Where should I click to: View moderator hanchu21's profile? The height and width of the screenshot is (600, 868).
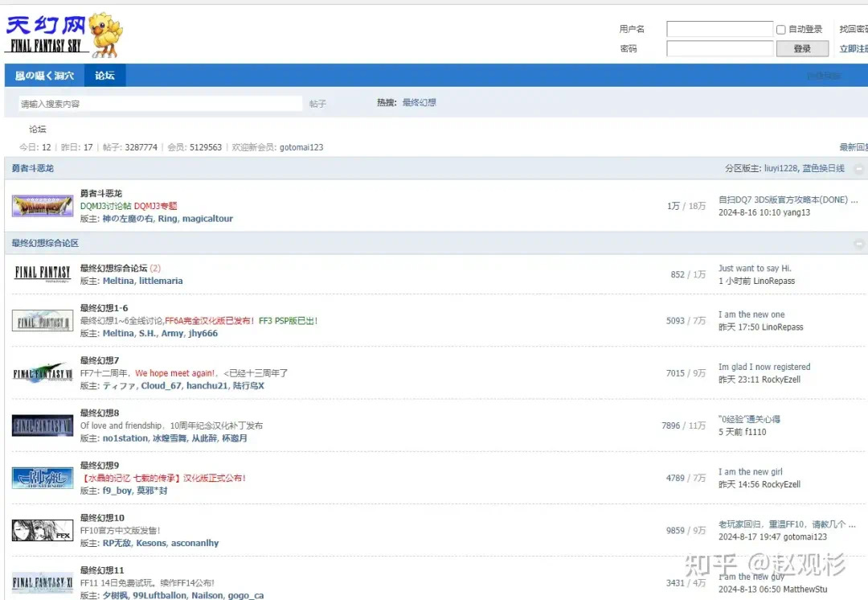coord(207,385)
